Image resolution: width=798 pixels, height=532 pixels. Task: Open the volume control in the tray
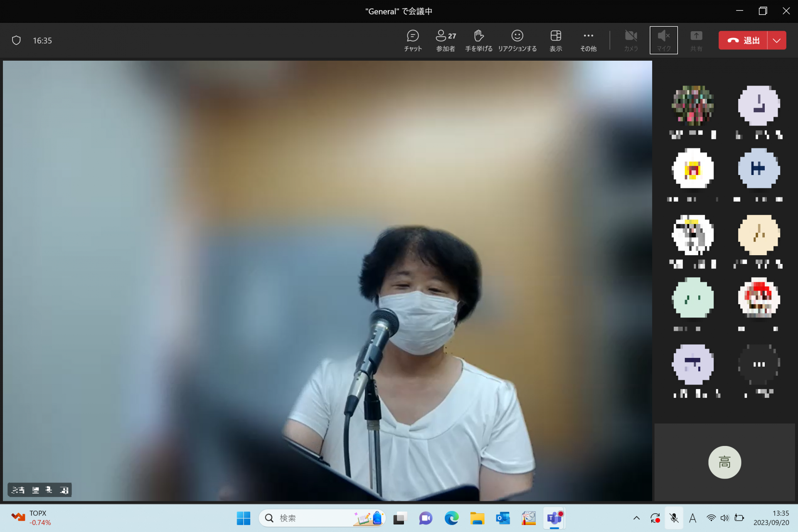coord(725,518)
